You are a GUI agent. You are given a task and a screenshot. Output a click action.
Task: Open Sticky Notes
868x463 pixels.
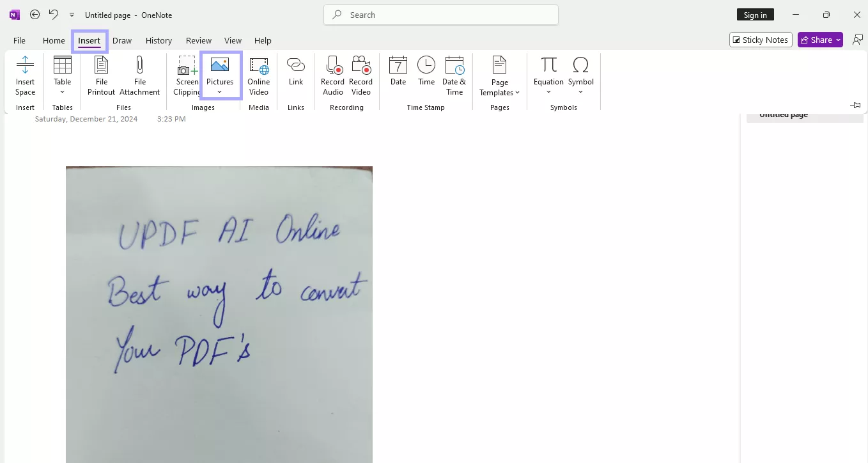(x=760, y=39)
